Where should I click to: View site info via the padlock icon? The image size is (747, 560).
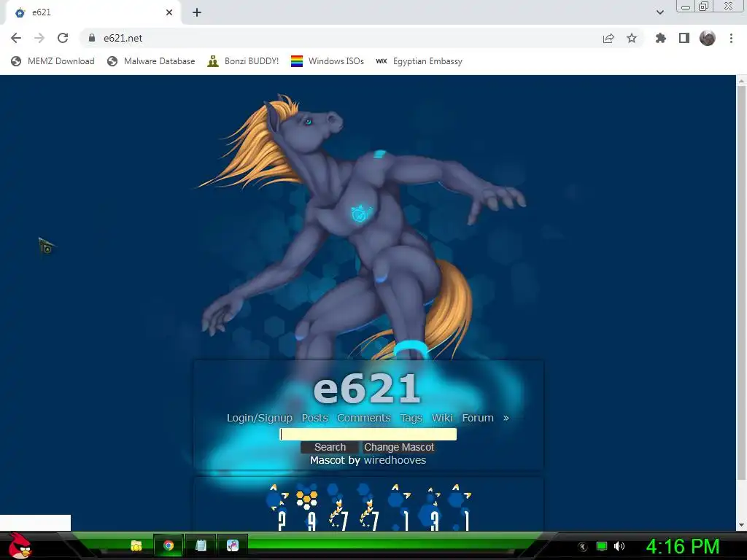click(x=92, y=38)
